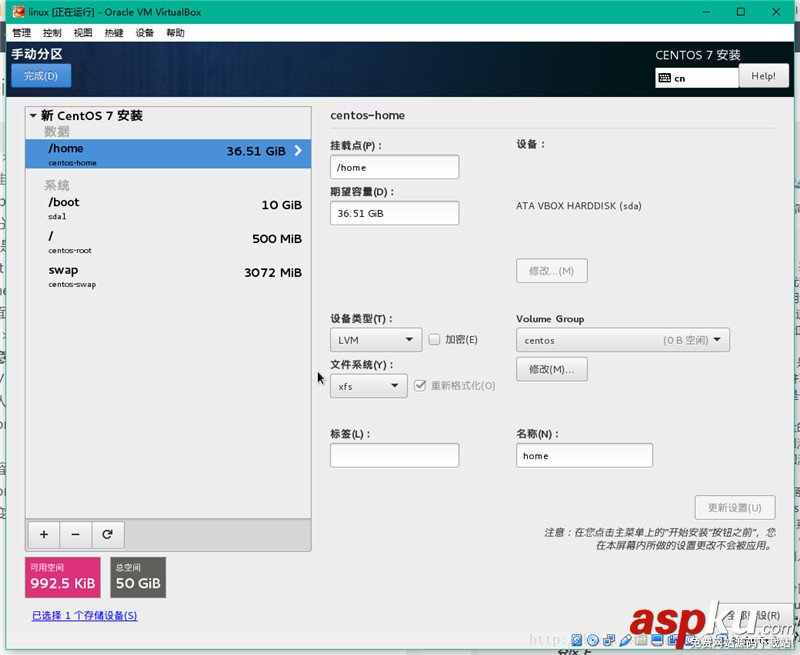Click the CENTOS 7 安装 title text
The height and width of the screenshot is (655, 800).
point(697,55)
